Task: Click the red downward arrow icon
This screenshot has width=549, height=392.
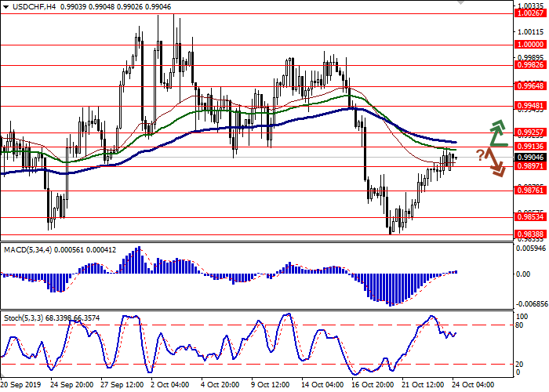Action: point(494,162)
